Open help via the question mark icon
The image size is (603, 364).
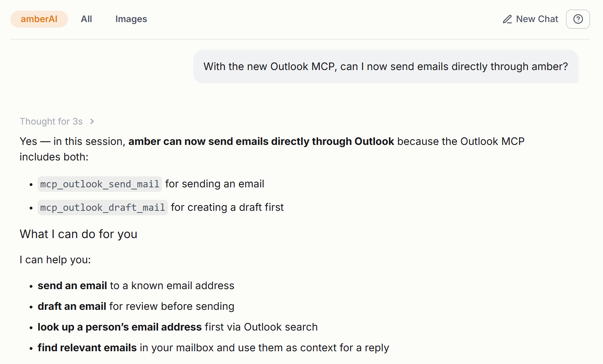coord(578,19)
